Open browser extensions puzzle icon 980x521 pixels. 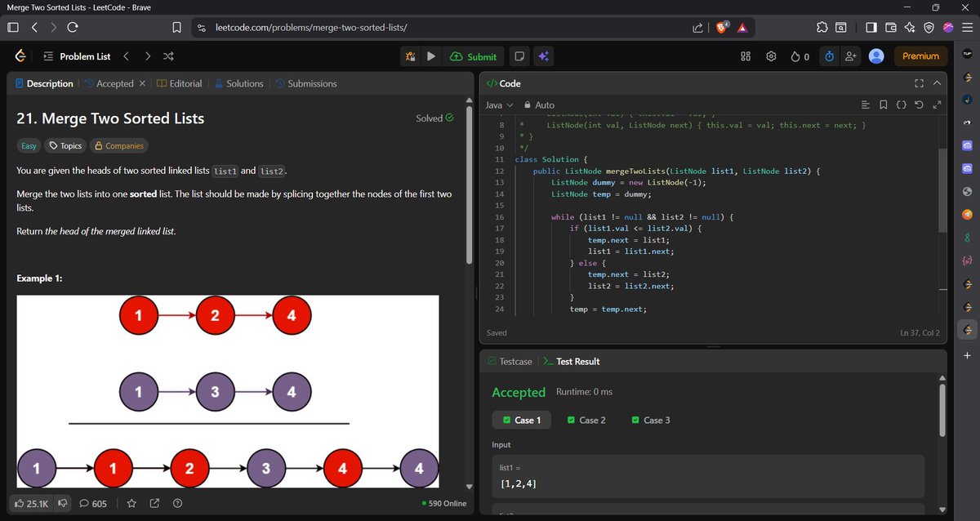[822, 27]
